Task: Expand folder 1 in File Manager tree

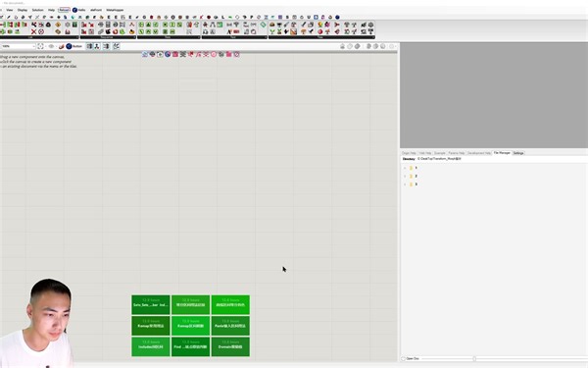Action: 405,168
